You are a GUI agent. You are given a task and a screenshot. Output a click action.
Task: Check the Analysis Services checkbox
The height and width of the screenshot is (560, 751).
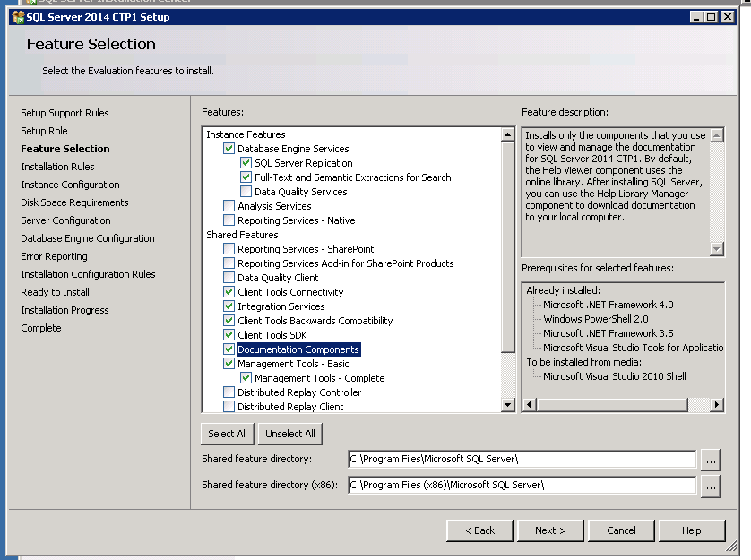click(229, 206)
